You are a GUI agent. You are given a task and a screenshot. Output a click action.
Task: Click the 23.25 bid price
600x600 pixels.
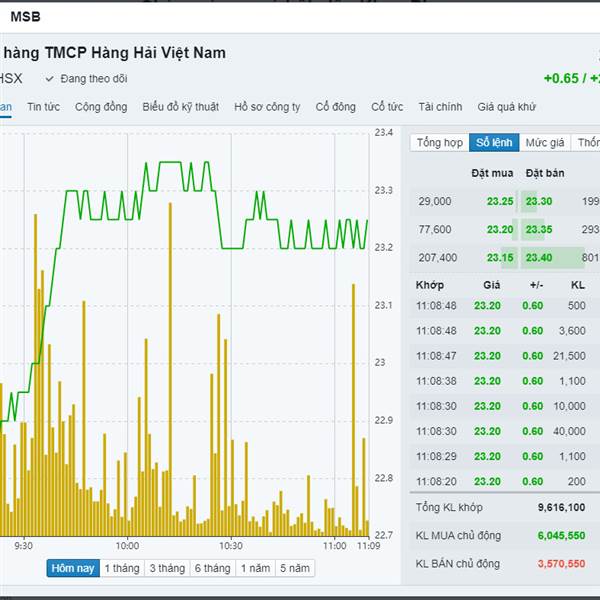click(x=500, y=201)
